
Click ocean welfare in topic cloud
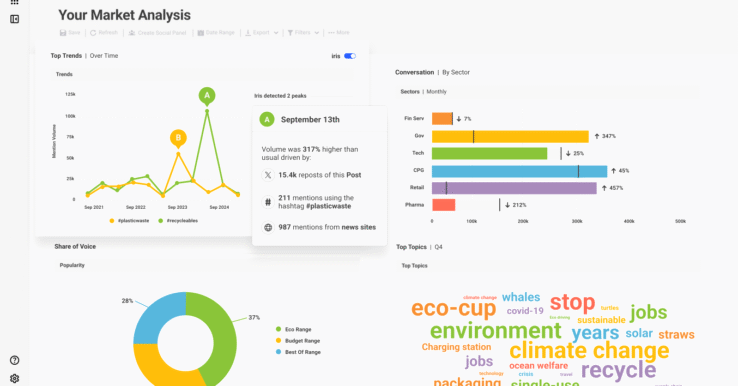click(x=538, y=366)
